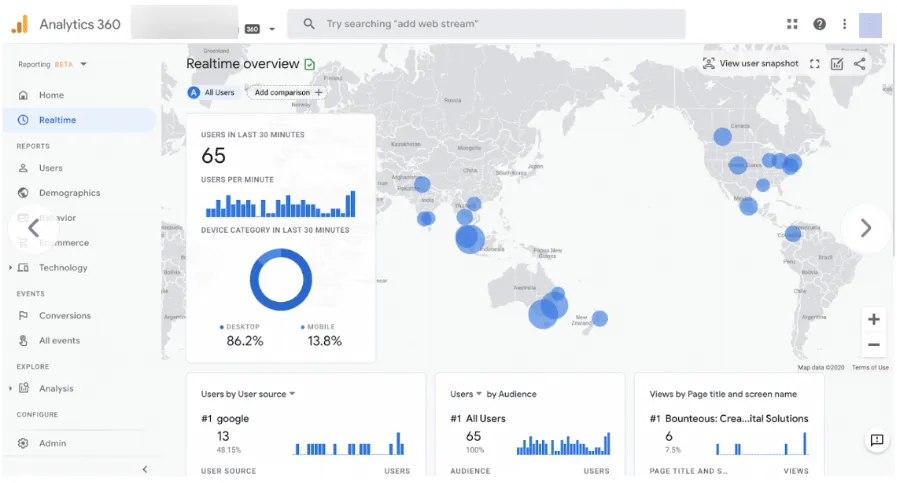Image resolution: width=897 pixels, height=483 pixels.
Task: Collapse the left sidebar with chevron
Action: coord(144,469)
